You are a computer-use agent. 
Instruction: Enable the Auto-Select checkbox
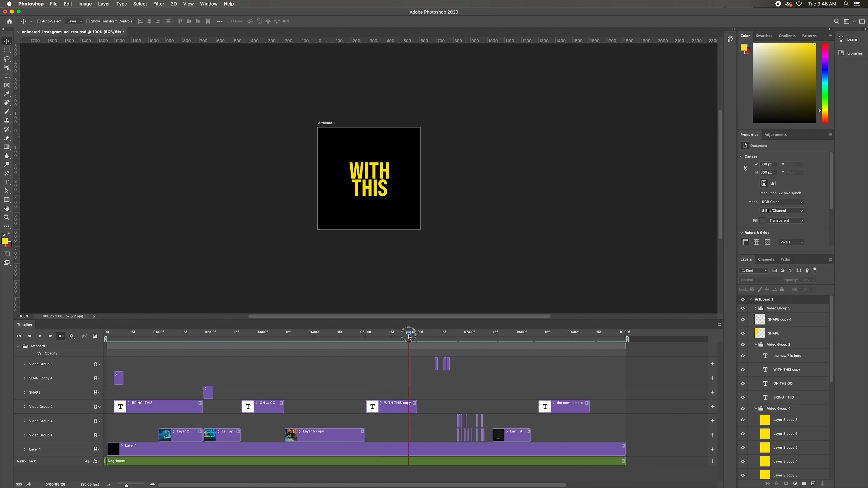click(x=39, y=21)
